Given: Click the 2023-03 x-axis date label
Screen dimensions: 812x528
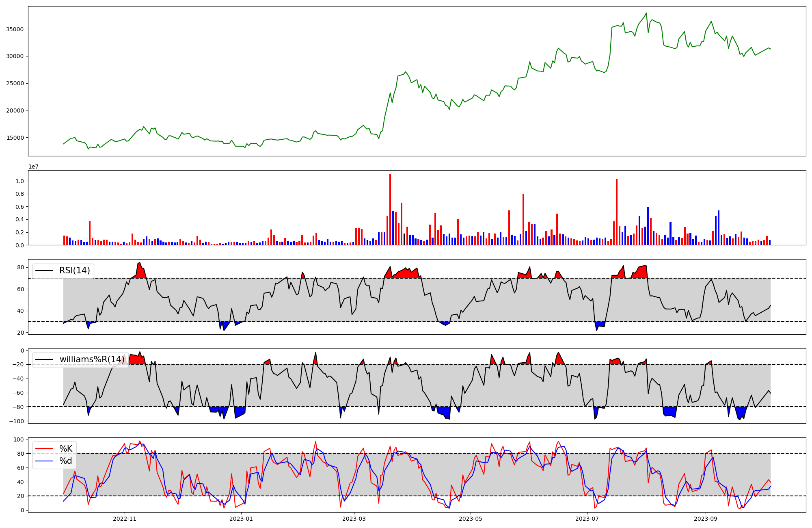Looking at the screenshot, I should coord(354,519).
